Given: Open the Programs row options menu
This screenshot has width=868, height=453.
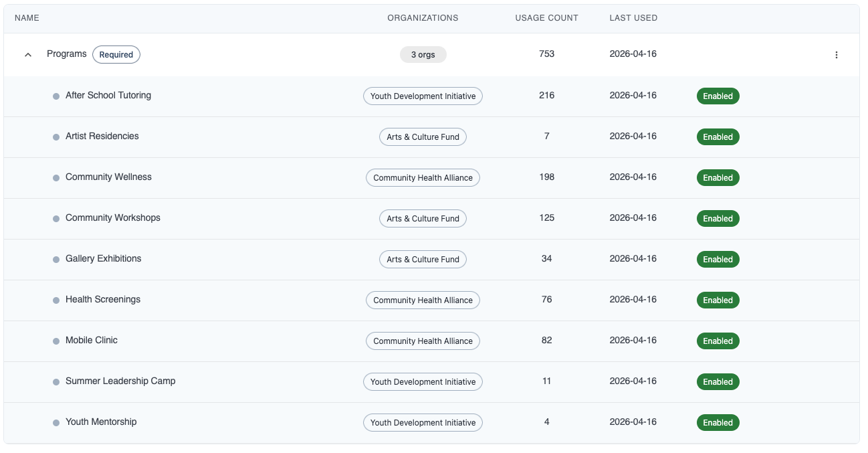Looking at the screenshot, I should 837,55.
